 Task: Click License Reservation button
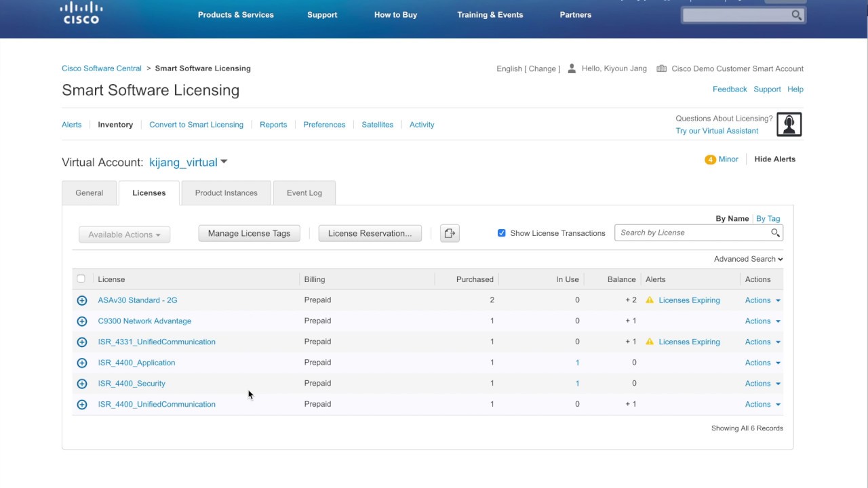tap(370, 233)
